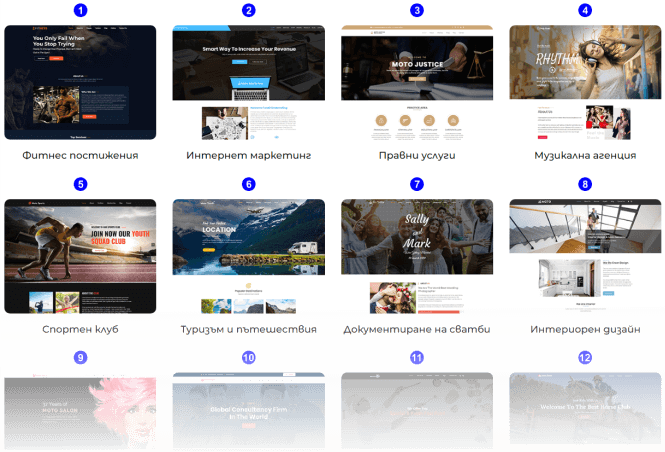Open the Global Consultancy Firm template thumbnail
The width and height of the screenshot is (665, 452).
[x=249, y=411]
